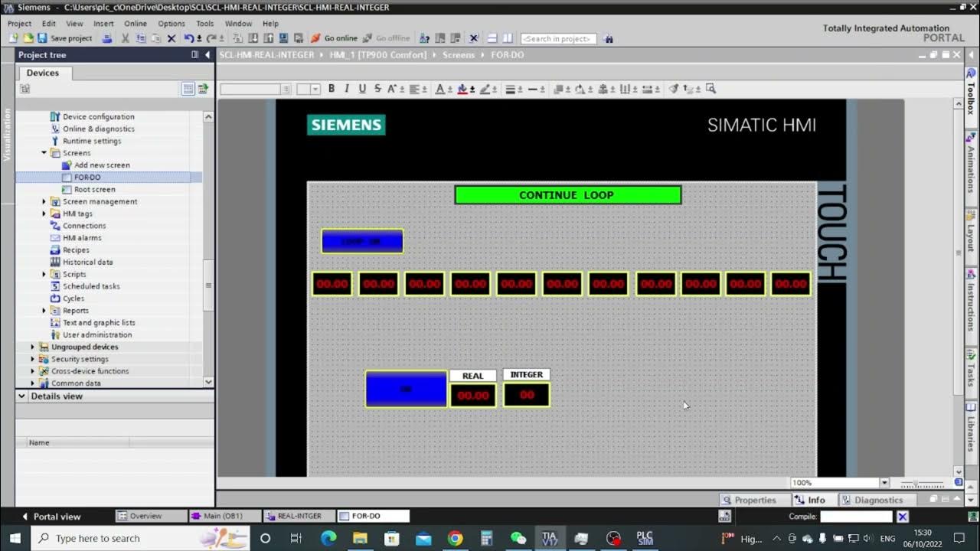Click the Delete X icon in the toolbar

click(171, 38)
